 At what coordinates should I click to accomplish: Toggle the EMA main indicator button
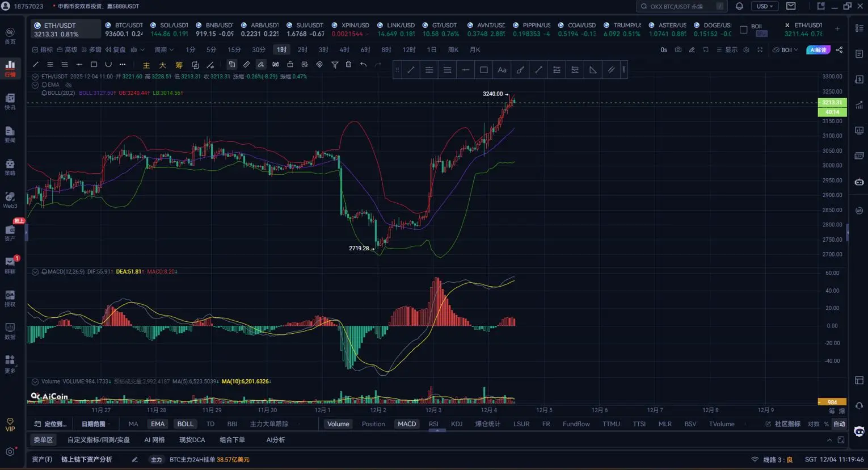(158, 424)
